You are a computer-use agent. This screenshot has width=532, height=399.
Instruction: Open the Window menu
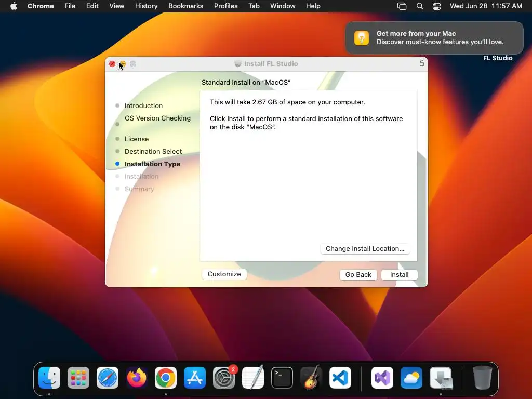[283, 6]
